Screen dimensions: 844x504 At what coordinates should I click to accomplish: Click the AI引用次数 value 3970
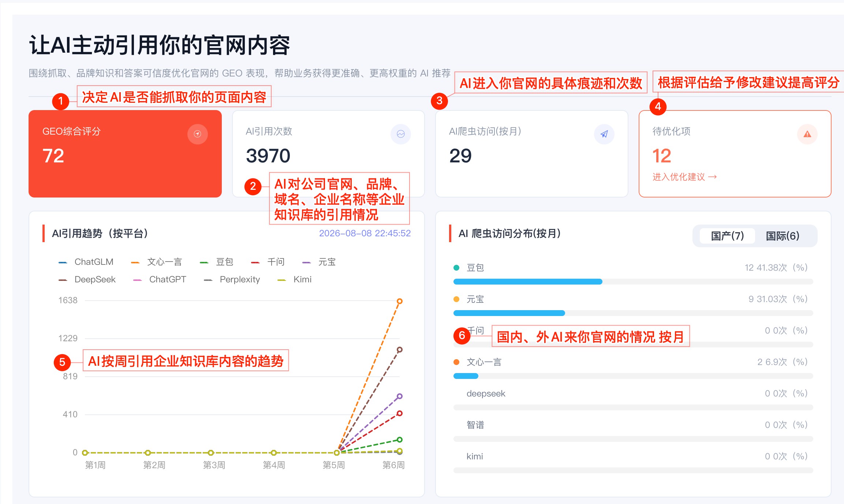[x=268, y=156]
